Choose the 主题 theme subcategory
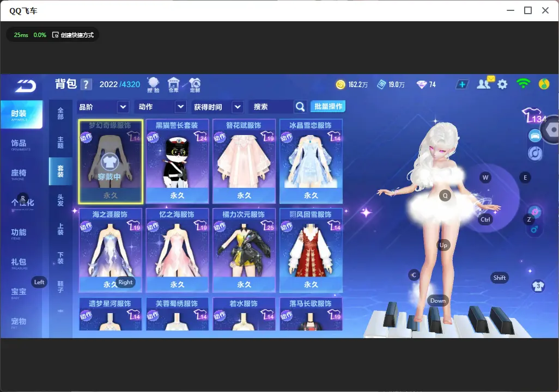The height and width of the screenshot is (392, 559). (x=60, y=143)
